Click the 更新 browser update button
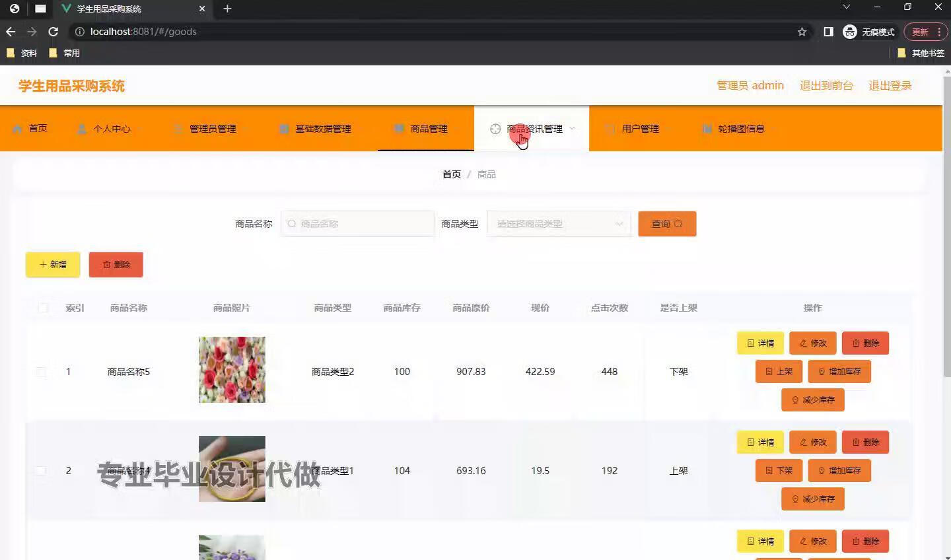The height and width of the screenshot is (560, 951). click(x=920, y=32)
